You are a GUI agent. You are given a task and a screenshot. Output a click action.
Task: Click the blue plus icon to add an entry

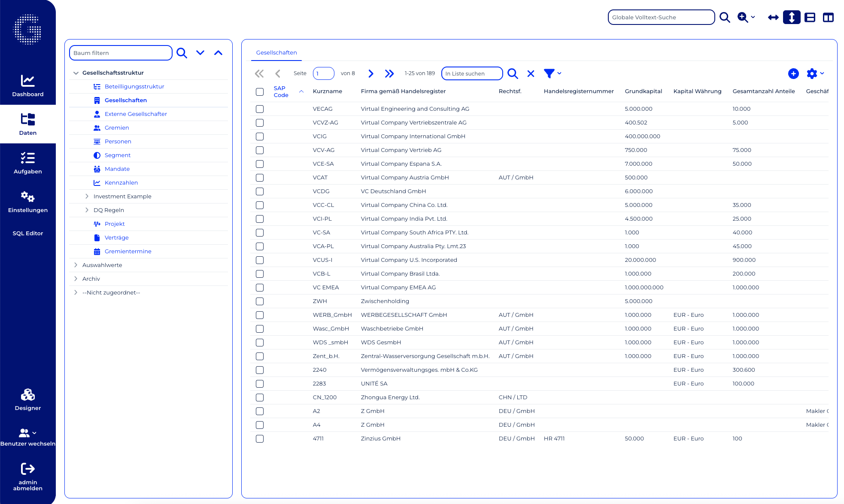point(793,74)
